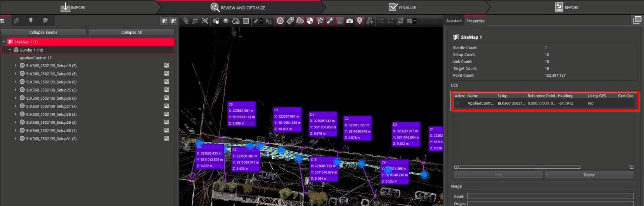Toggle image icon for BLK360_3502139_Setup19

(166, 66)
